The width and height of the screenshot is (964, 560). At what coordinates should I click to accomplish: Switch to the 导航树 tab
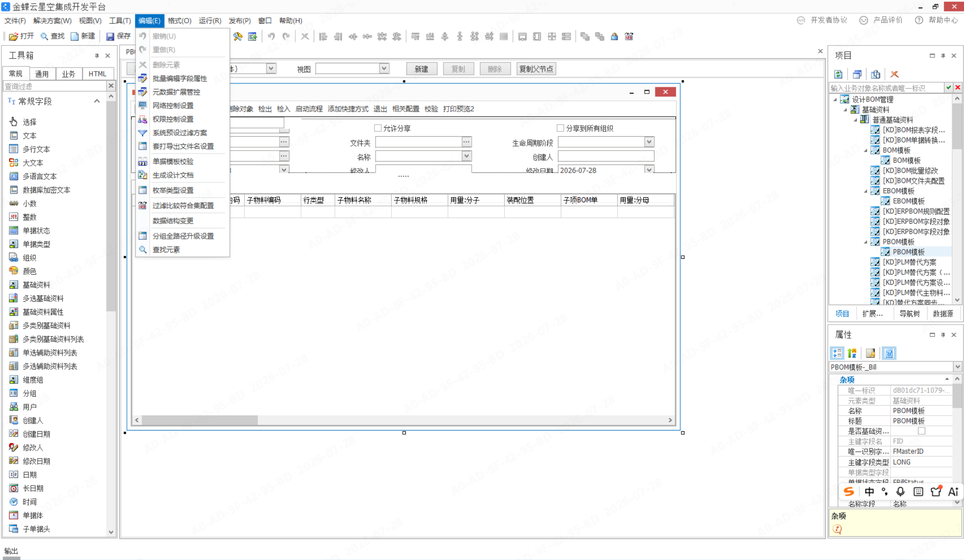(x=909, y=314)
